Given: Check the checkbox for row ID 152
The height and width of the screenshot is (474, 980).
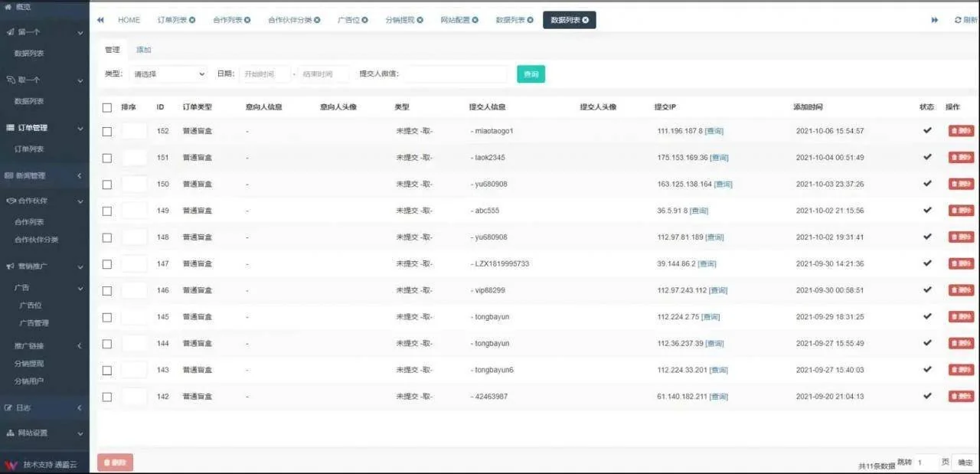Looking at the screenshot, I should point(107,130).
